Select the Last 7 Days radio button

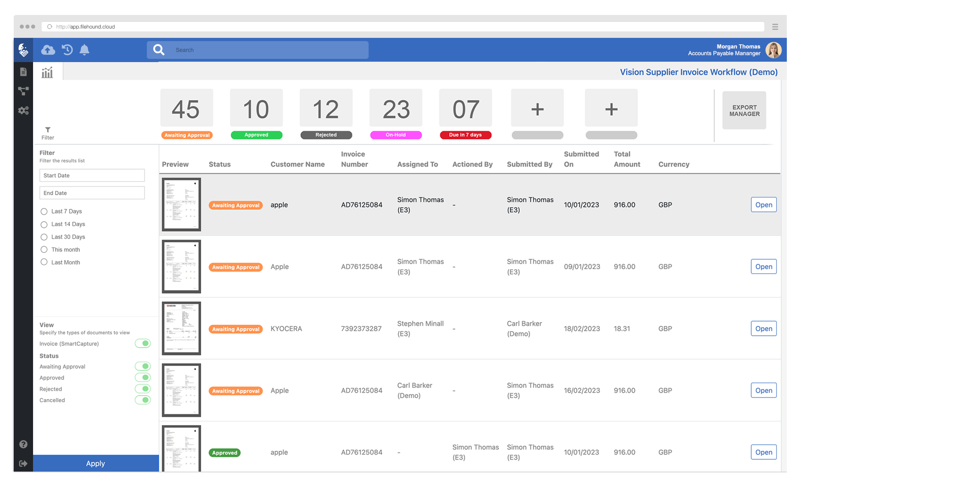tap(44, 211)
